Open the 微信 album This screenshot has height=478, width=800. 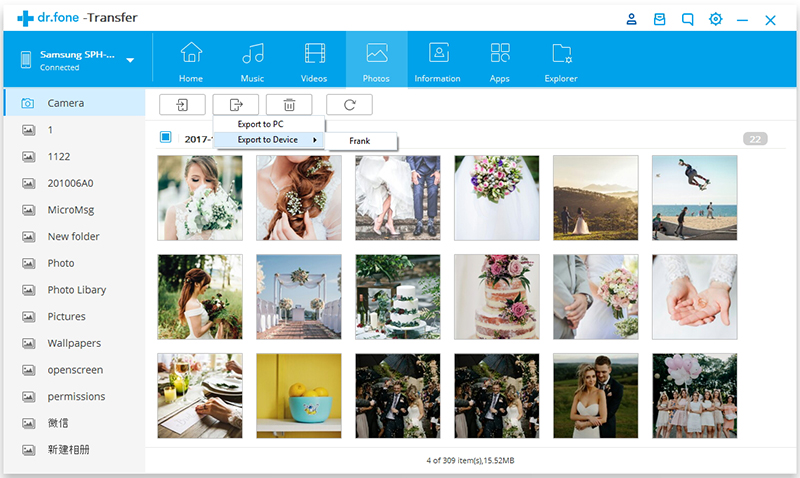(x=74, y=423)
